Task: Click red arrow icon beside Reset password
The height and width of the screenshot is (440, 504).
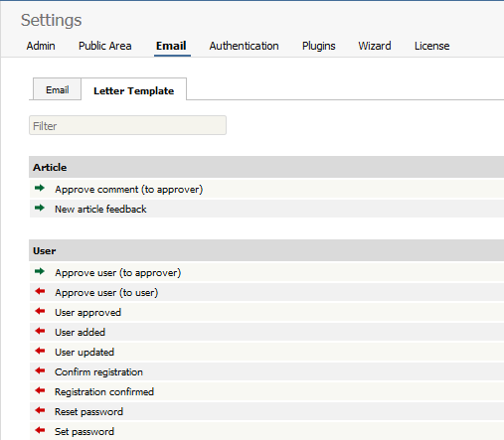Action: coord(40,410)
